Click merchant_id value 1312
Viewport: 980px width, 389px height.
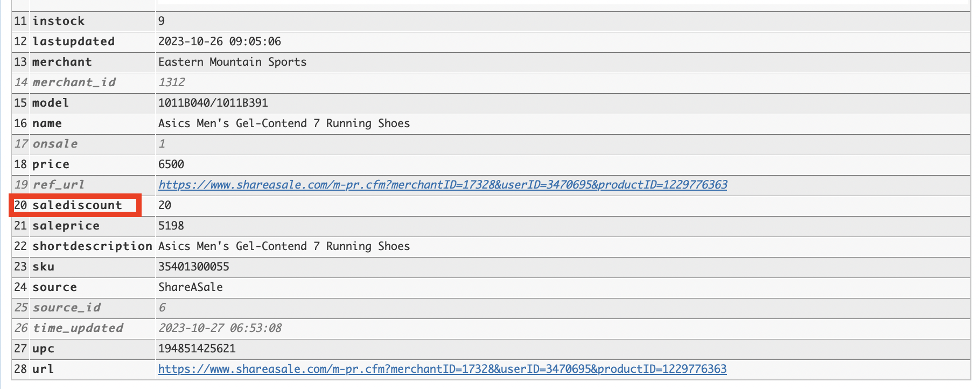click(171, 82)
